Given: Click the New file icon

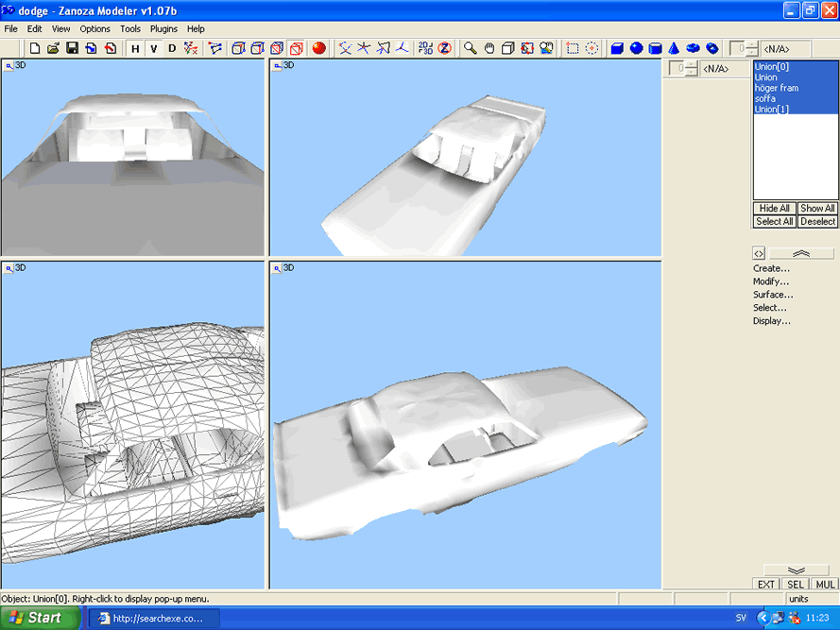Looking at the screenshot, I should pyautogui.click(x=35, y=48).
